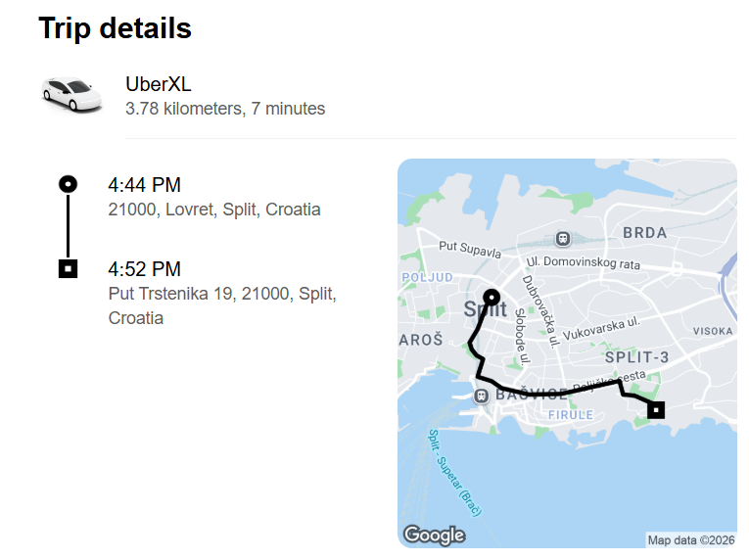Click the UberXL car icon
Image resolution: width=749 pixels, height=560 pixels.
click(71, 94)
